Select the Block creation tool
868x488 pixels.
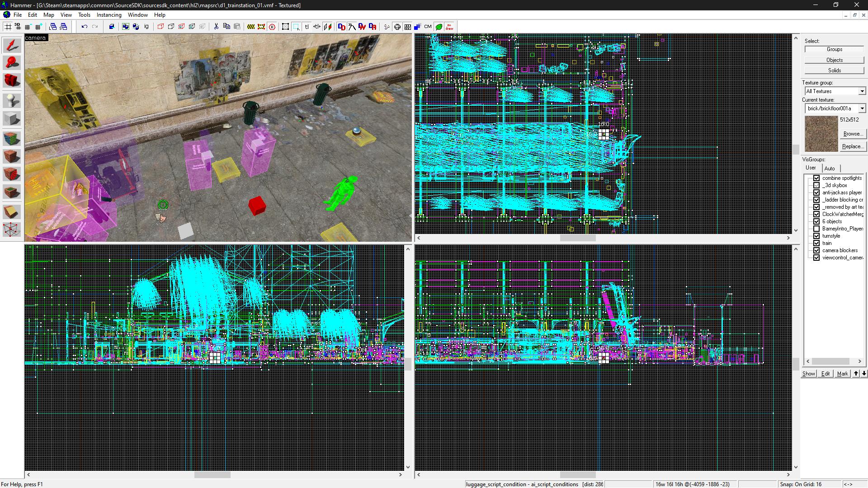(x=12, y=119)
